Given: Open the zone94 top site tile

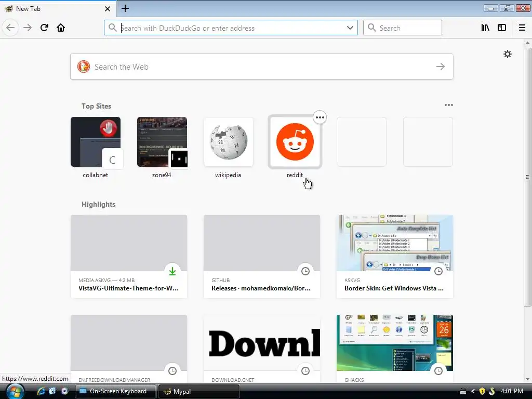Looking at the screenshot, I should pos(162,142).
